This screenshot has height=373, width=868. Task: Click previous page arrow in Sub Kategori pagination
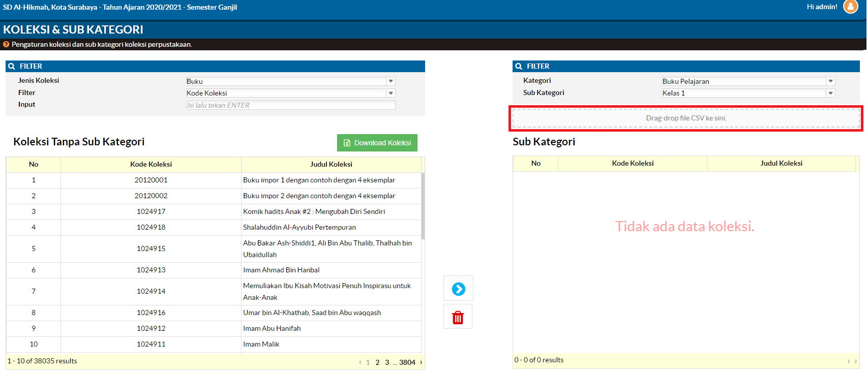click(849, 361)
